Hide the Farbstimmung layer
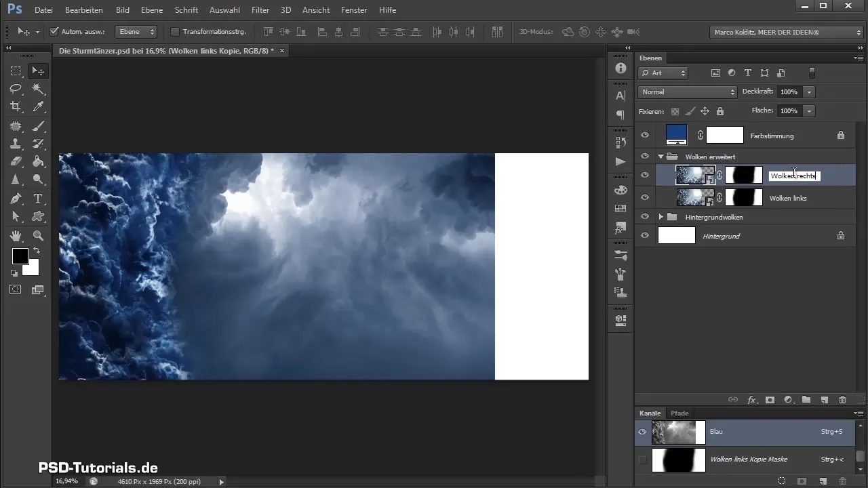 click(x=645, y=136)
